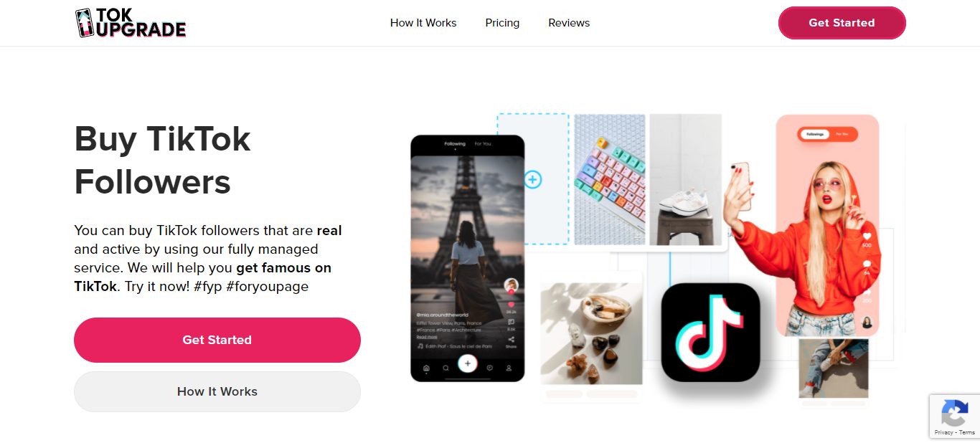Open the How It Works menu item
Image resolution: width=980 pixels, height=448 pixels.
tap(423, 23)
